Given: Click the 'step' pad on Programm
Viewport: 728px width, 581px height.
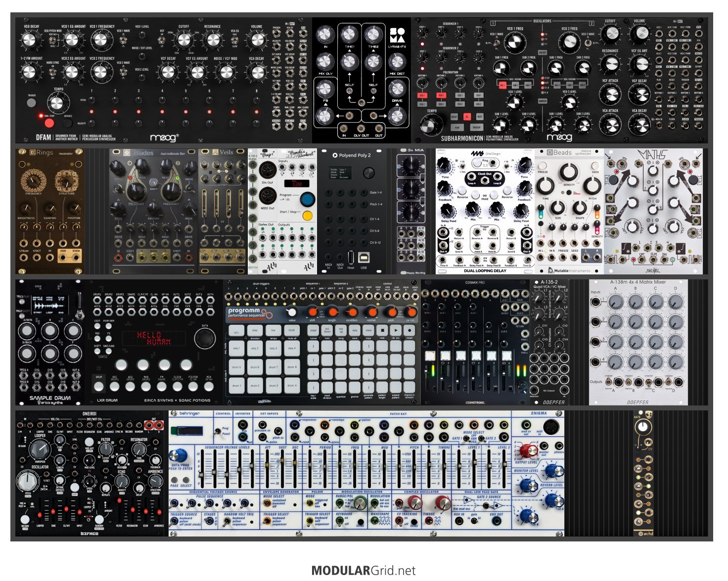Looking at the screenshot, I should pyautogui.click(x=255, y=330).
